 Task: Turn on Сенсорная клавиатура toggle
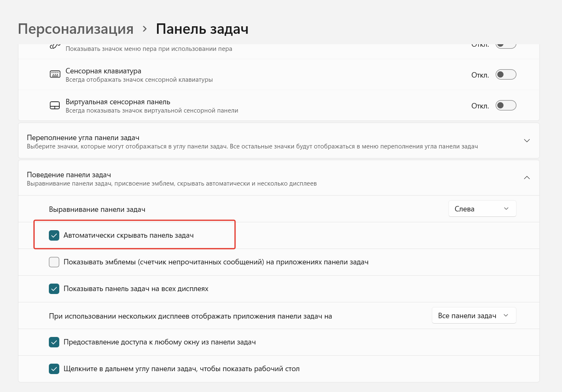tap(506, 75)
